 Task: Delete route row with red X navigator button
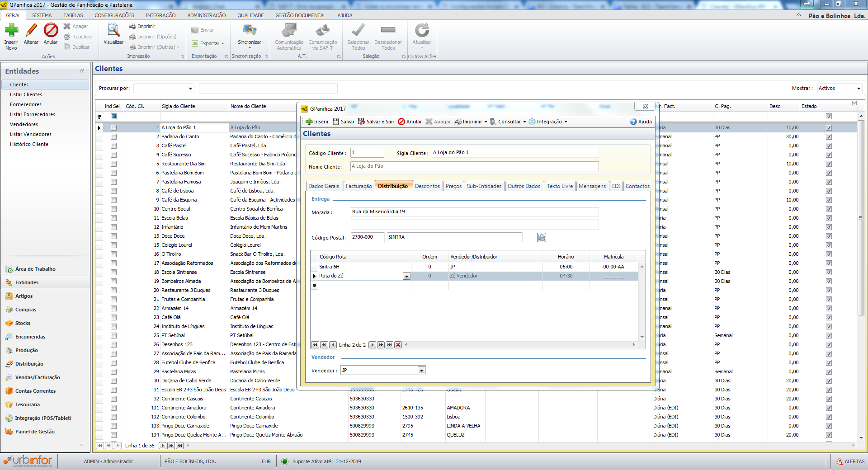tap(398, 345)
